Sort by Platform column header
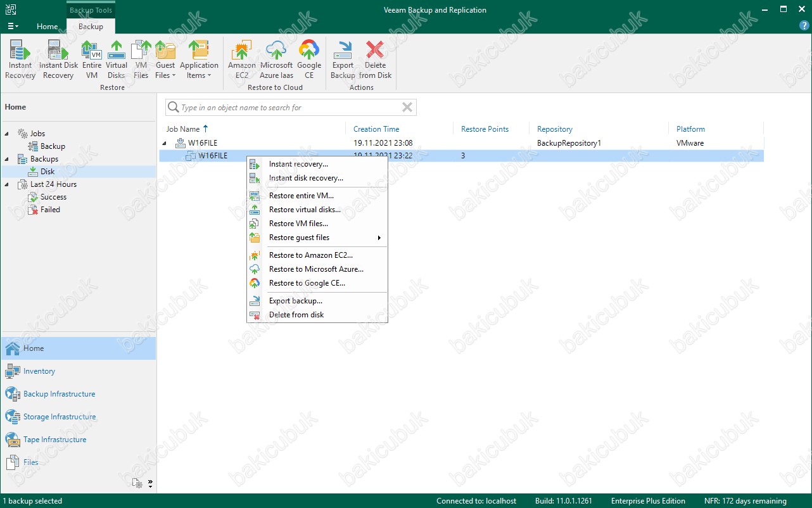The image size is (812, 508). tap(690, 129)
